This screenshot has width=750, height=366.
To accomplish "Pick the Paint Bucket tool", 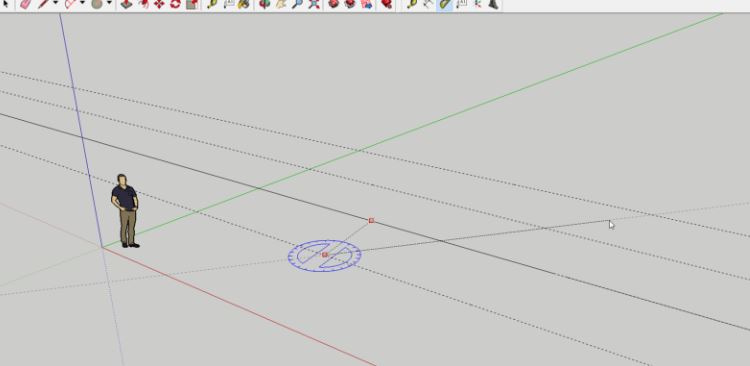I will (243, 5).
